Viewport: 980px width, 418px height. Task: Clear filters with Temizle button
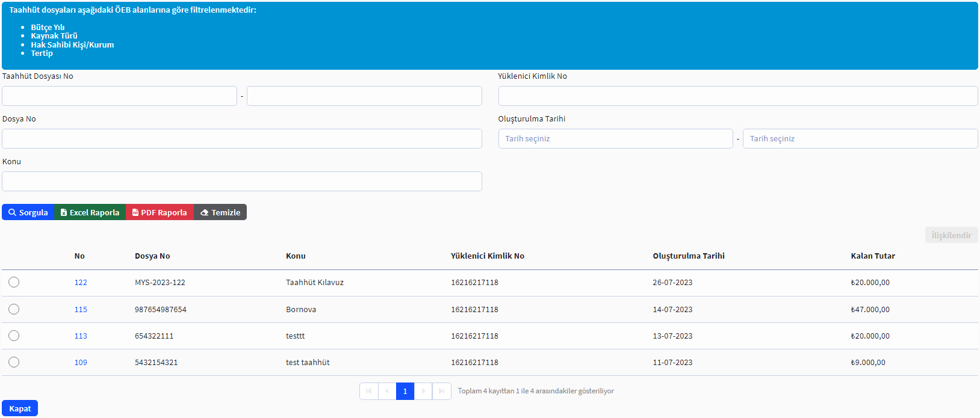[220, 212]
